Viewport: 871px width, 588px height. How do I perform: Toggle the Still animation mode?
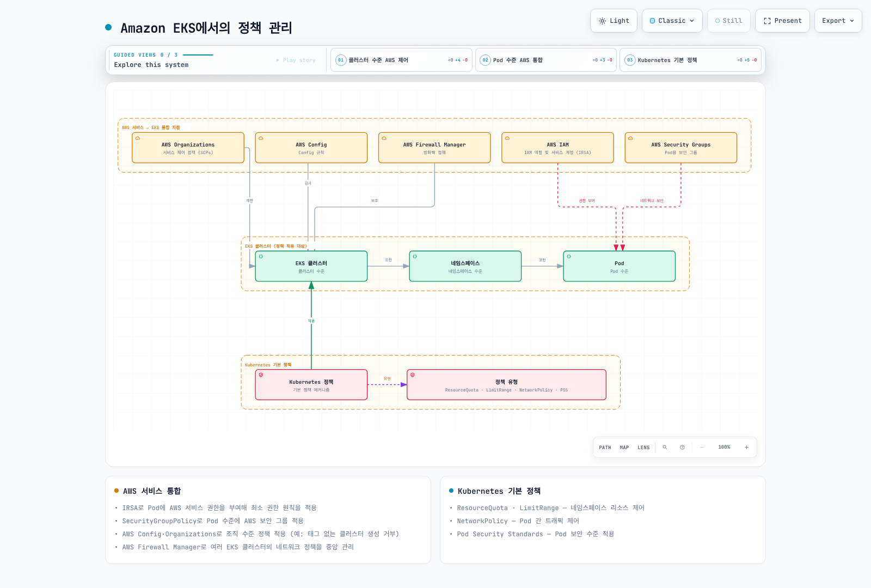point(729,21)
